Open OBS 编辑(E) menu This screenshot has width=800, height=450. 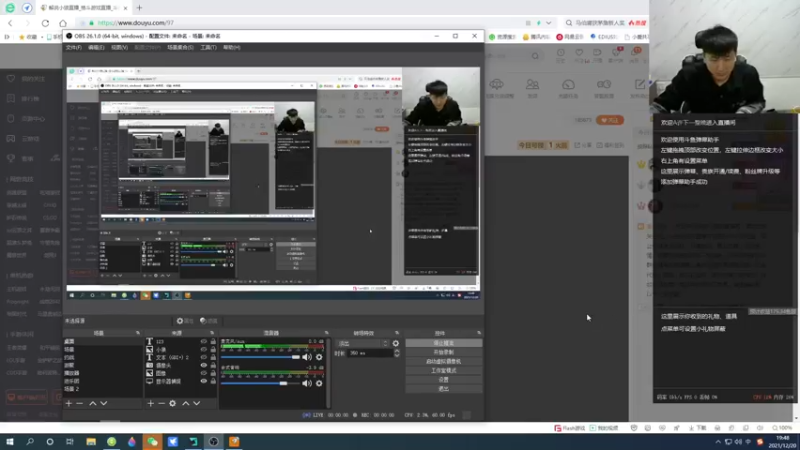pyautogui.click(x=96, y=47)
